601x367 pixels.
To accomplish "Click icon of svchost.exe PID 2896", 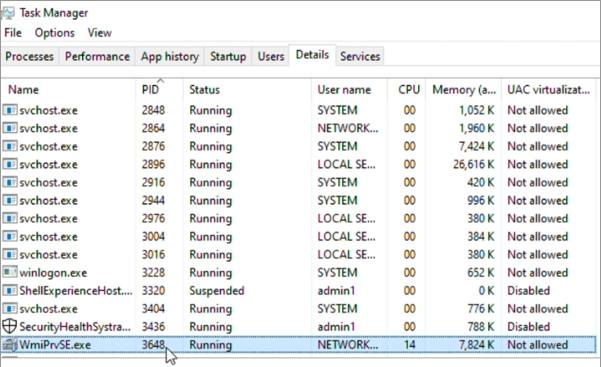I will pyautogui.click(x=10, y=164).
